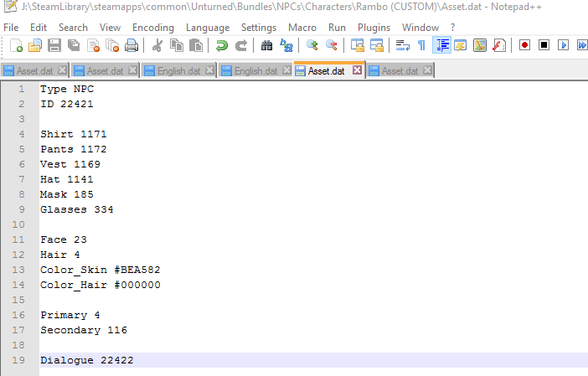This screenshot has width=588, height=376.
Task: Click the 'ID 22421' line text
Action: tap(67, 104)
